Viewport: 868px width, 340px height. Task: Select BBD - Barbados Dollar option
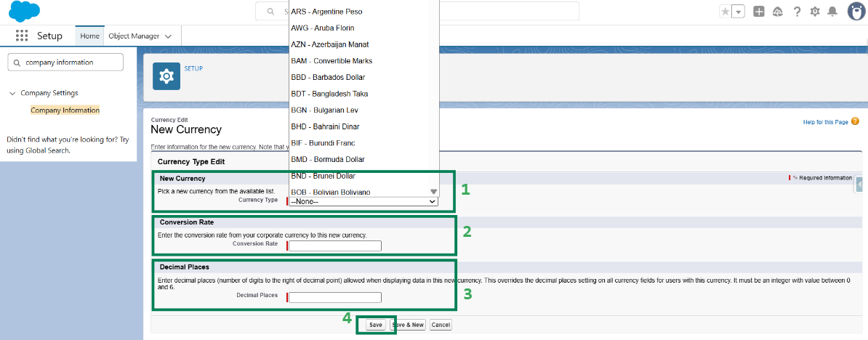363,77
